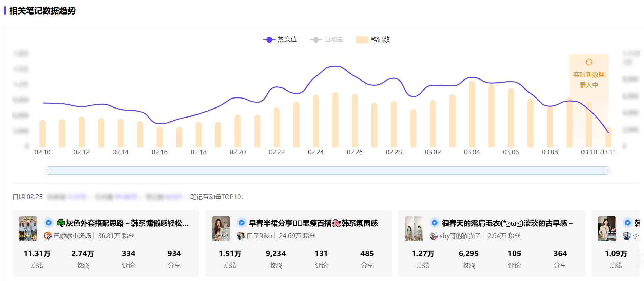Open thumbnail of 早春半裙分享 note

point(221,229)
